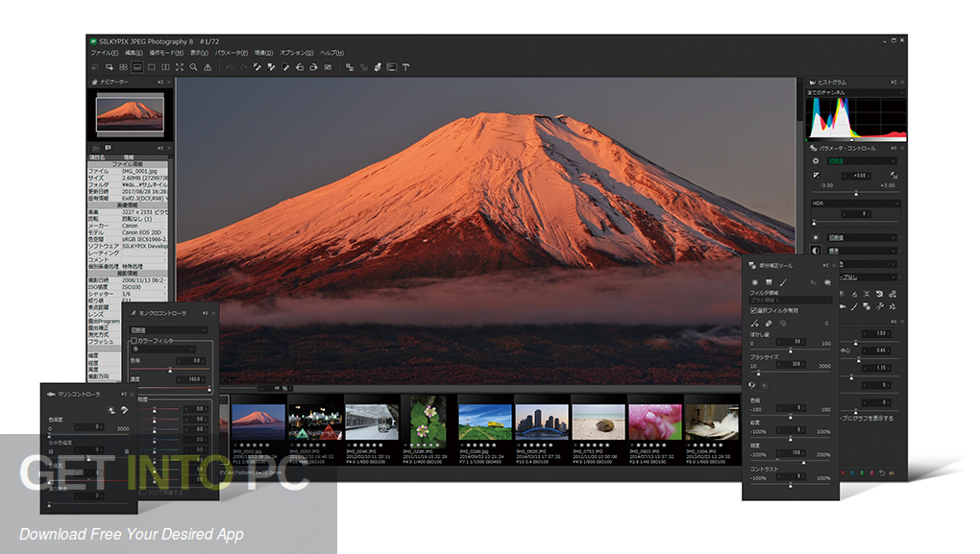Toggle the 選択フィルタ有効 checkbox
This screenshot has width=980, height=554.
point(754,310)
